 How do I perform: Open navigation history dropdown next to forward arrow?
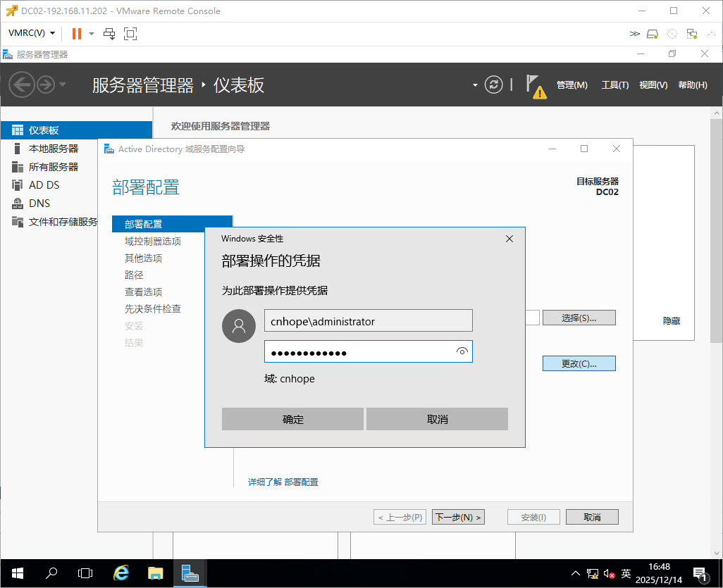tap(63, 85)
